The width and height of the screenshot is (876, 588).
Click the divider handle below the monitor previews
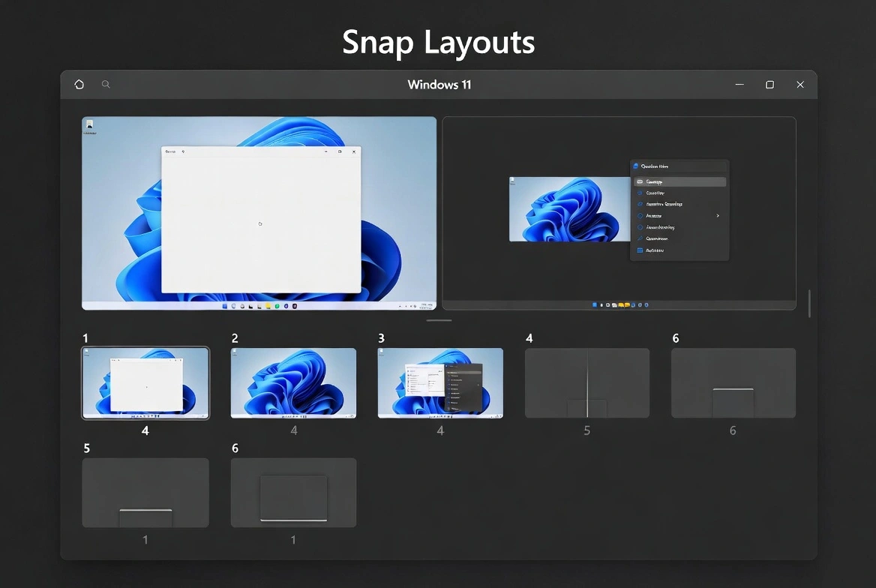[x=439, y=319]
